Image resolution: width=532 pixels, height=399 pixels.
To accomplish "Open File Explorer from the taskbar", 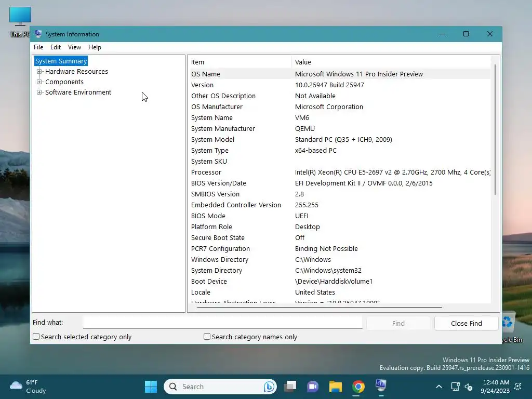I will coord(335,387).
